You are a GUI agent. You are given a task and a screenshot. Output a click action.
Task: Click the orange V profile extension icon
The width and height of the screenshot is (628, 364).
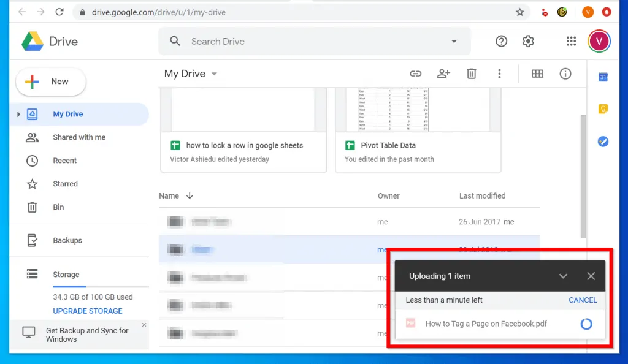pyautogui.click(x=588, y=12)
